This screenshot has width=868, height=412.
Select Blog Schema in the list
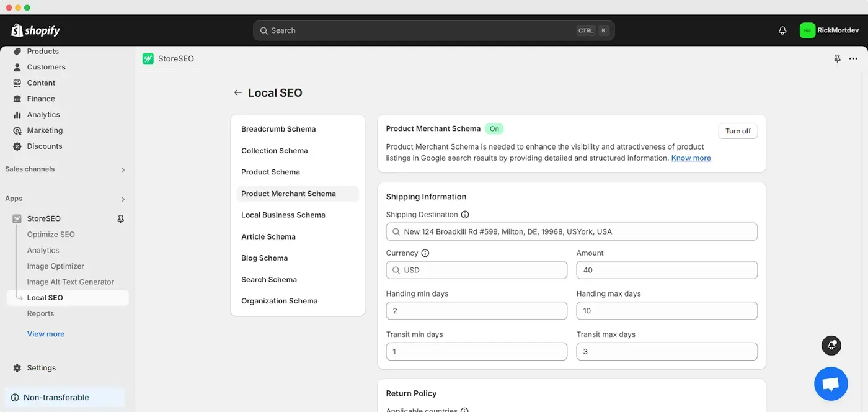coord(298,258)
